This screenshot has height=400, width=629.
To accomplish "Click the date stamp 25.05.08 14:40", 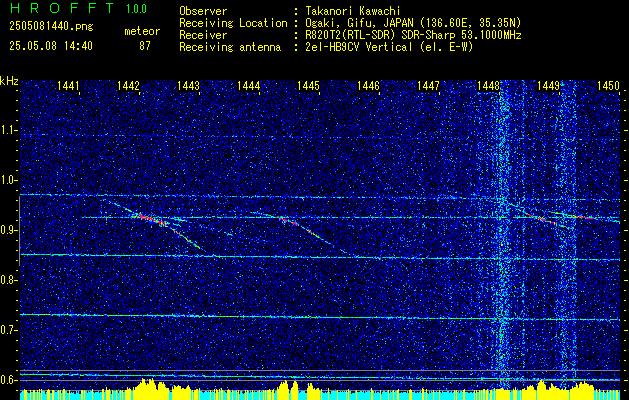I will click(x=51, y=46).
